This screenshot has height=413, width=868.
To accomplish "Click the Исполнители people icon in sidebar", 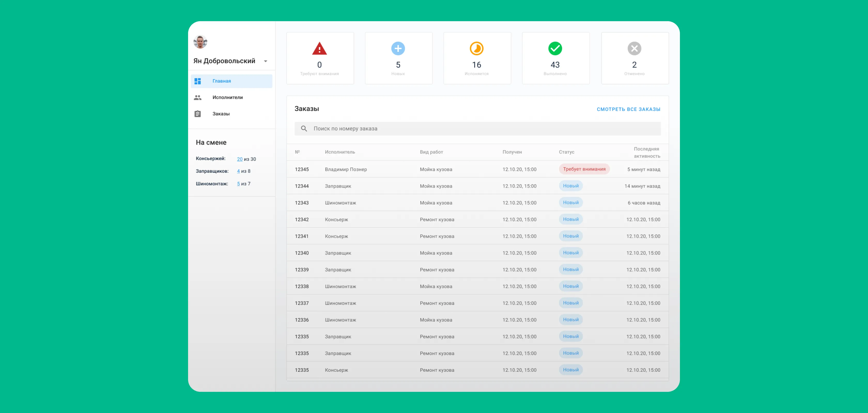I will (198, 98).
